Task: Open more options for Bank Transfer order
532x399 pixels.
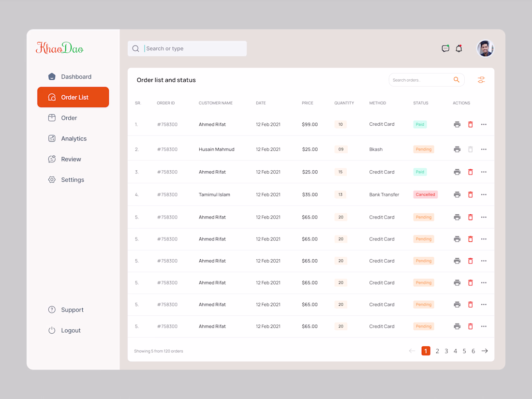Action: pos(484,194)
